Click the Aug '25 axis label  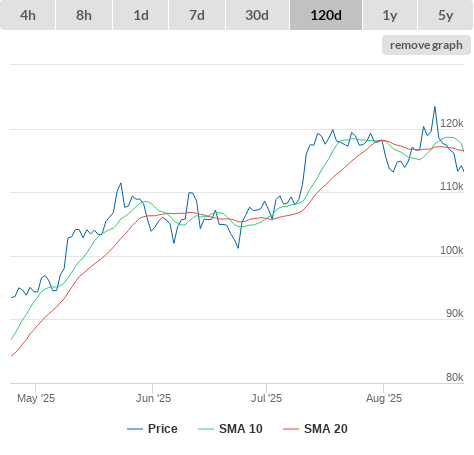point(384,398)
